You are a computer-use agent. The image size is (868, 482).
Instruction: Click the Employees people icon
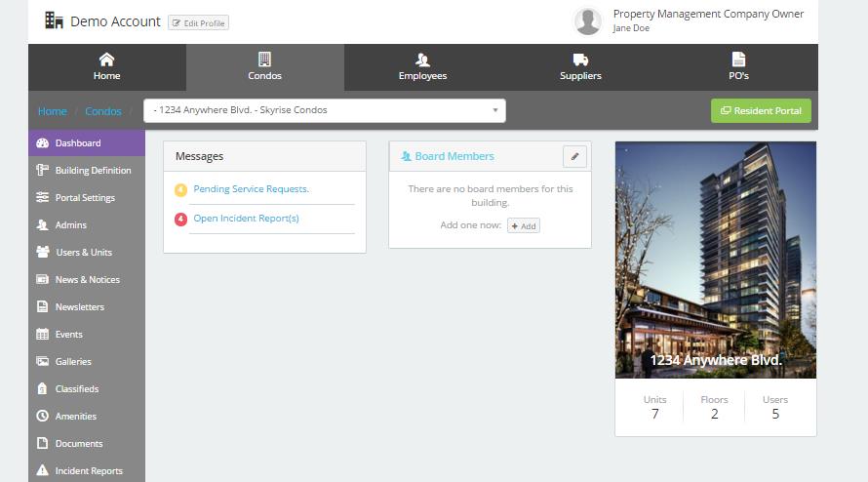coord(422,60)
